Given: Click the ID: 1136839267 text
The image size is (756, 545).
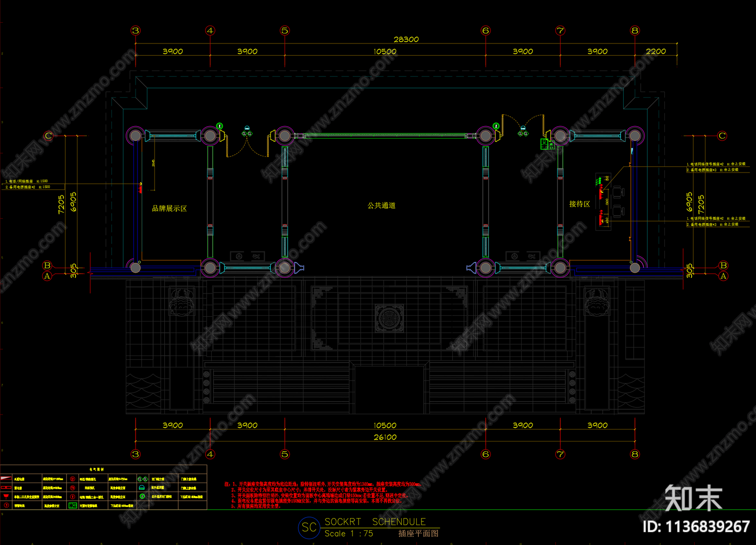Looking at the screenshot, I should point(696,527).
